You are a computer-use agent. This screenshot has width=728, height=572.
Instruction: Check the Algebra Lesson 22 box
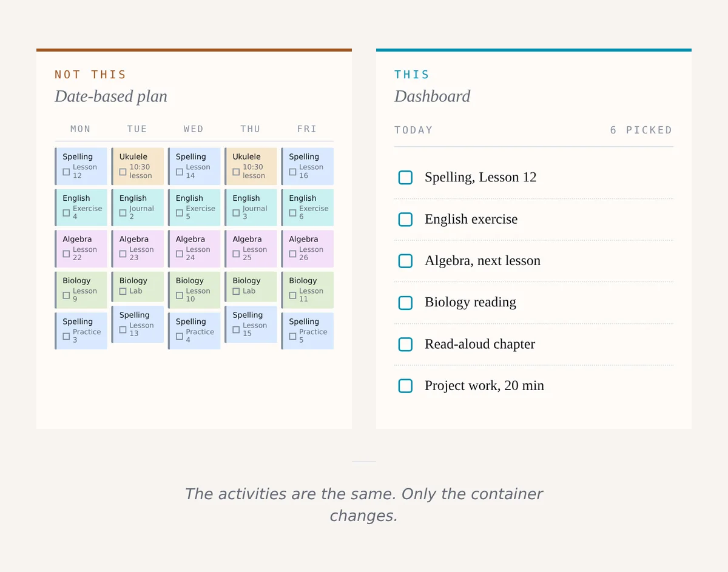(x=66, y=254)
